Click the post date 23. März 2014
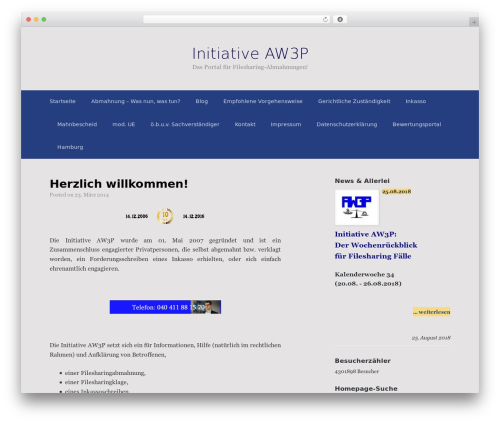This screenshot has width=500, height=423. 92,195
